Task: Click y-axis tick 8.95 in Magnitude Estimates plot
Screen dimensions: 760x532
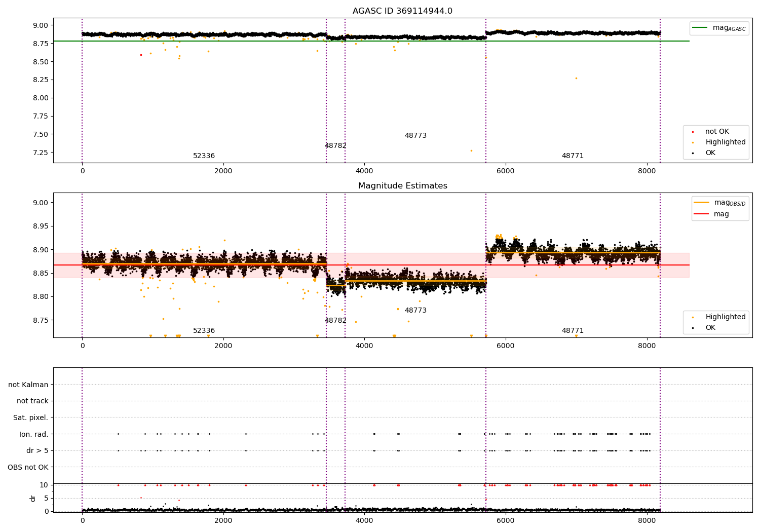Action: pos(41,226)
